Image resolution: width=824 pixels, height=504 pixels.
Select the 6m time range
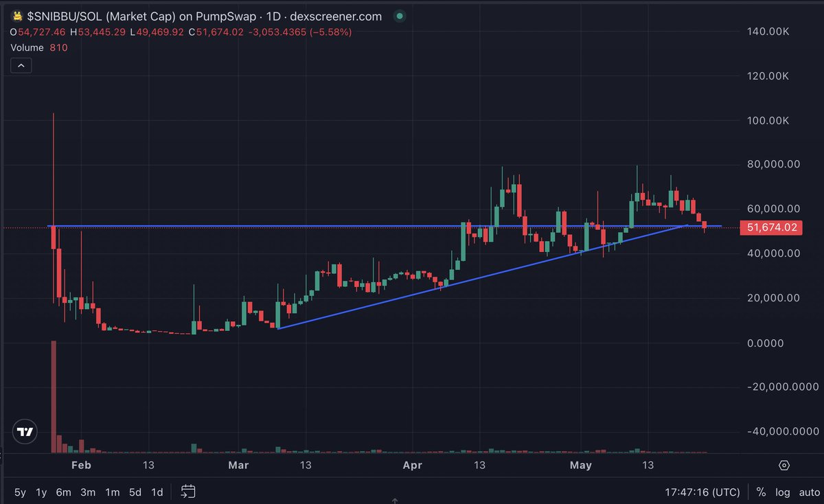click(64, 492)
